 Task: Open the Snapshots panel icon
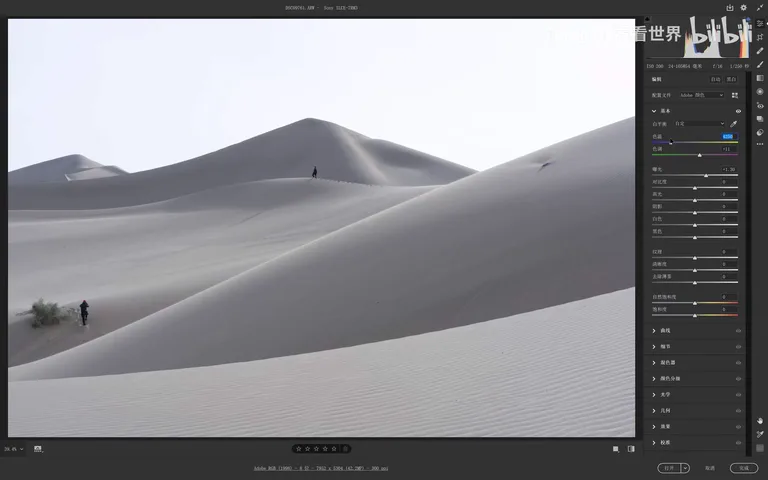(760, 119)
